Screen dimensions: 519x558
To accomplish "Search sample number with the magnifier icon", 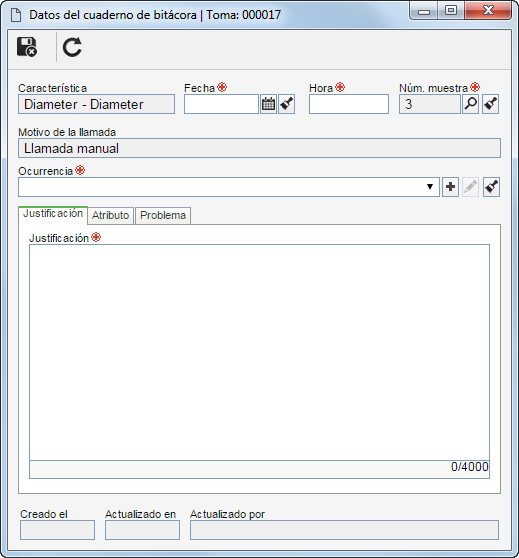I will (x=470, y=104).
